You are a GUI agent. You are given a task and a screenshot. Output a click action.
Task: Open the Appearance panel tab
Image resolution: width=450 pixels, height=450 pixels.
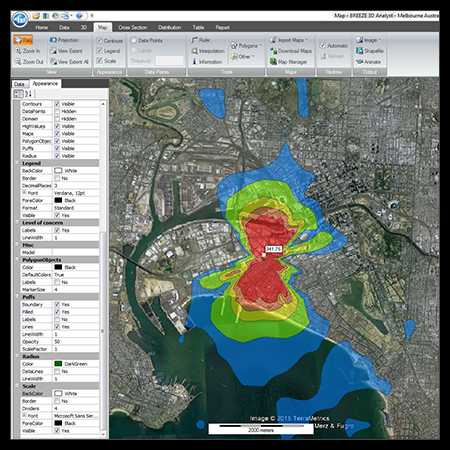(x=45, y=83)
